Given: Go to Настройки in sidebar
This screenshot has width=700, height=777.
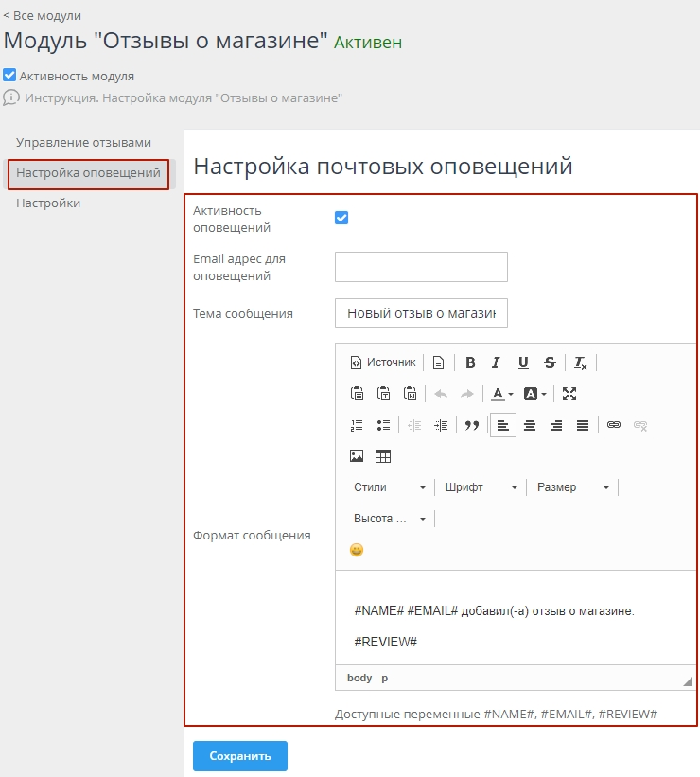Looking at the screenshot, I should (x=48, y=203).
